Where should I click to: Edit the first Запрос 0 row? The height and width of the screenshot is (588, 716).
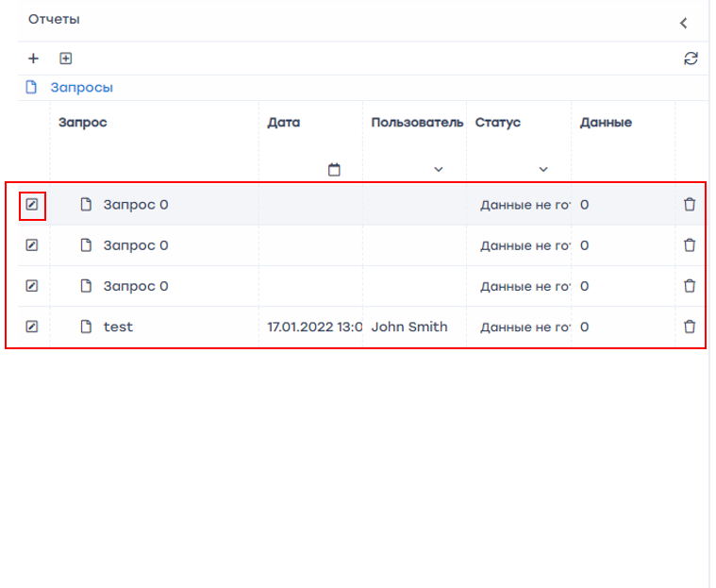click(x=32, y=204)
